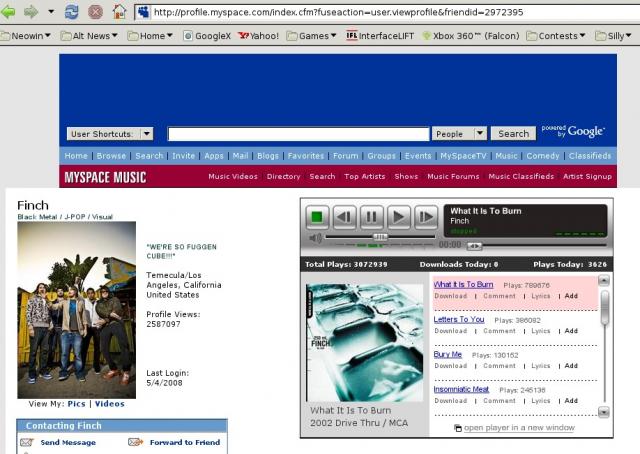Open Browse in the MySpace nav bar
Viewport: 640px width, 454px height.
click(x=111, y=156)
